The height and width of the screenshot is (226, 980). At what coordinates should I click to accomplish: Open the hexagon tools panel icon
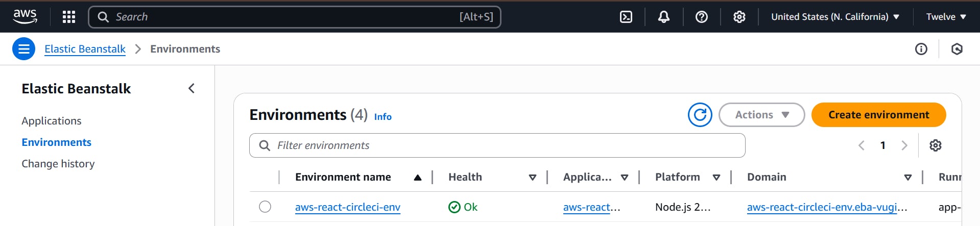pyautogui.click(x=957, y=49)
